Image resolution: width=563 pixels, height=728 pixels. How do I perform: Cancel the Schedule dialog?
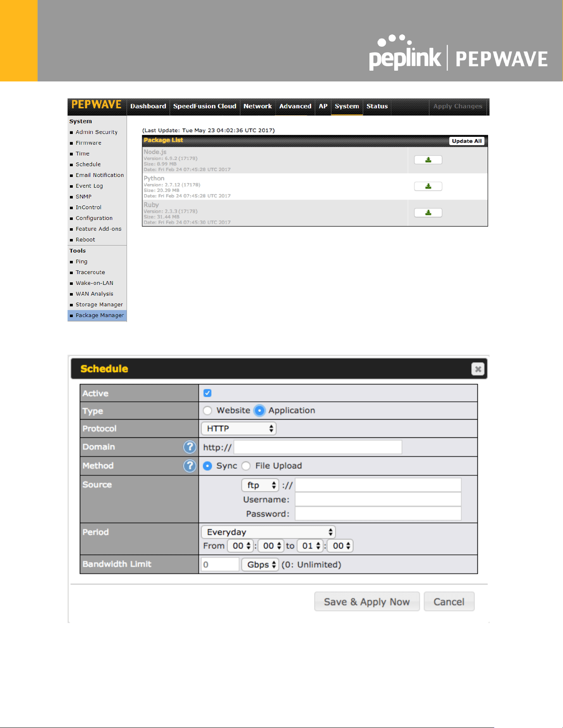449,602
